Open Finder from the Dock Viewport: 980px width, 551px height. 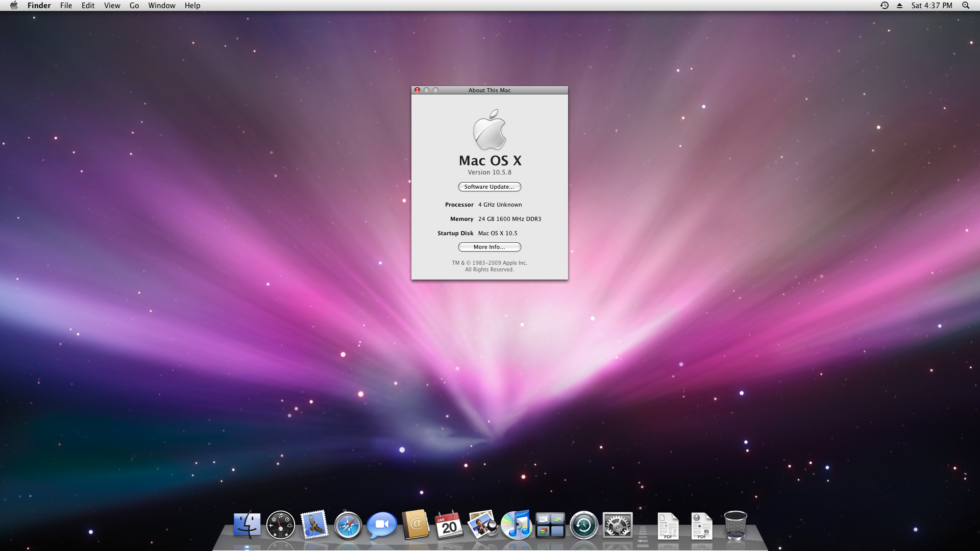(247, 525)
